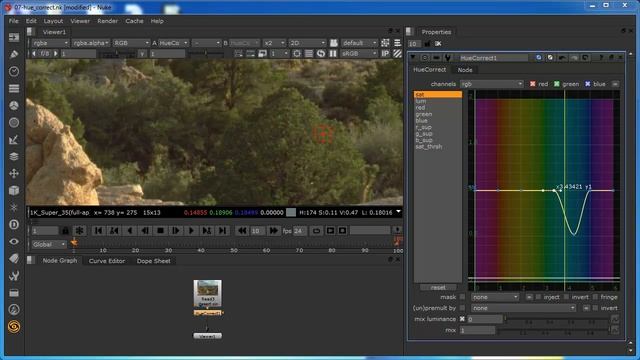
Task: Toggle the viewer zebra-stripe clipping icon
Action: pos(397,53)
